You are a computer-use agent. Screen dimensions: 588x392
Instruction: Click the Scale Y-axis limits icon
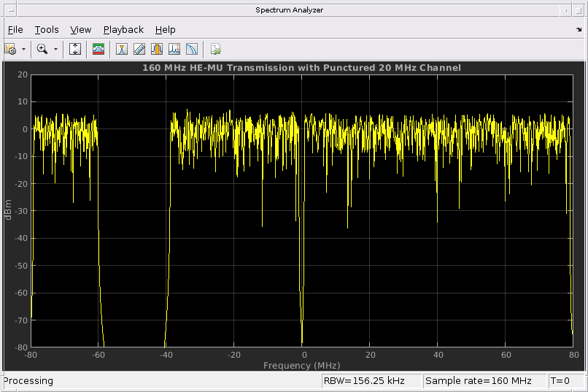(x=75, y=49)
